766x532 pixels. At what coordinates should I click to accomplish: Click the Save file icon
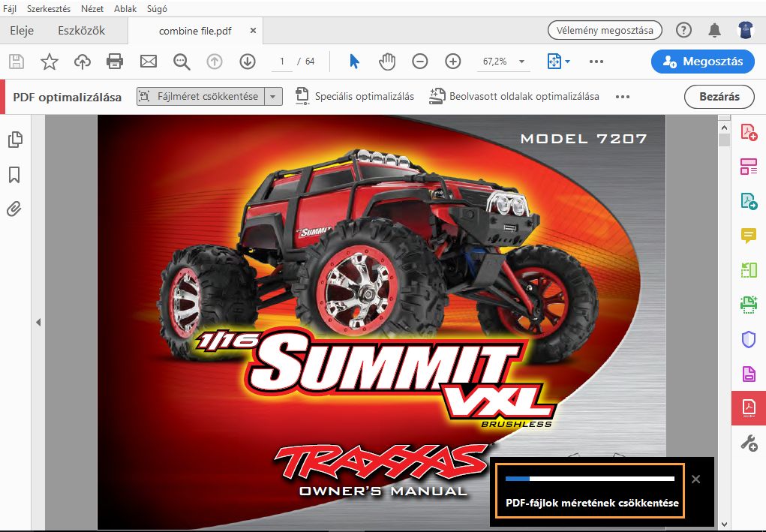[x=16, y=62]
